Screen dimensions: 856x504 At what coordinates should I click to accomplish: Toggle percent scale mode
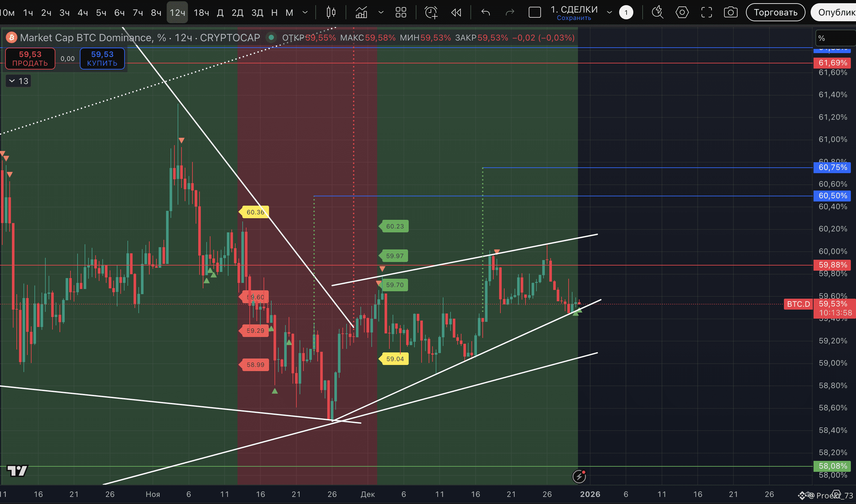822,38
